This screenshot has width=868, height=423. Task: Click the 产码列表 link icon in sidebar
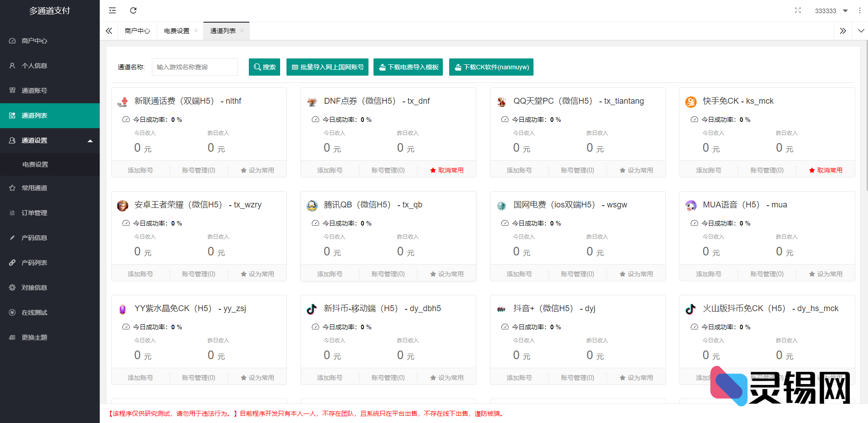[x=12, y=262]
